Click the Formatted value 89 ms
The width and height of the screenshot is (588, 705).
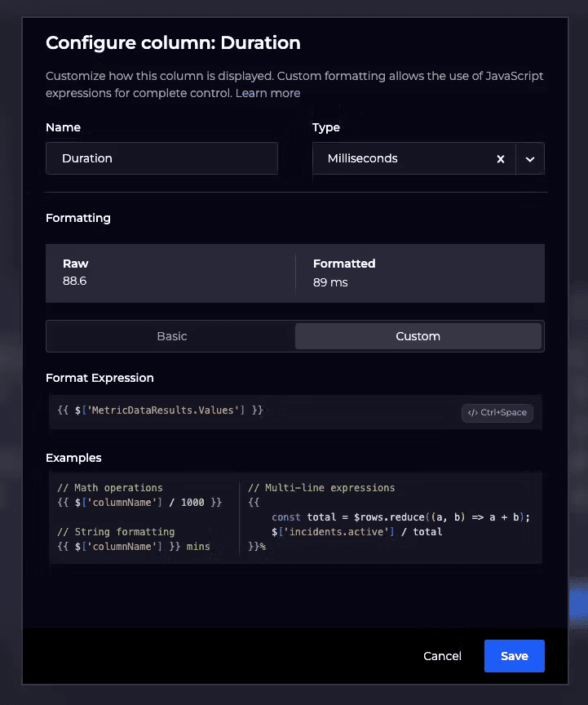pos(330,282)
